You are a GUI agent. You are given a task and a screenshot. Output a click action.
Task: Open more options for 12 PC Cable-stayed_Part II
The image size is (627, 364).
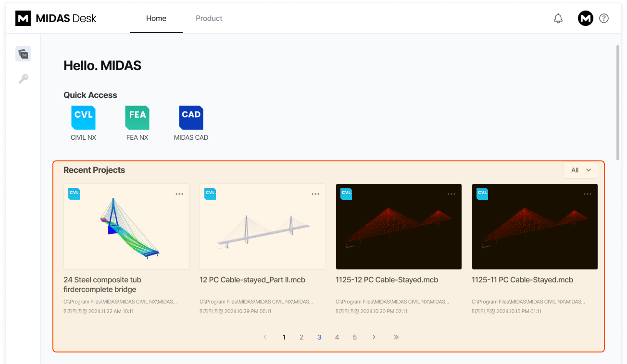point(315,194)
